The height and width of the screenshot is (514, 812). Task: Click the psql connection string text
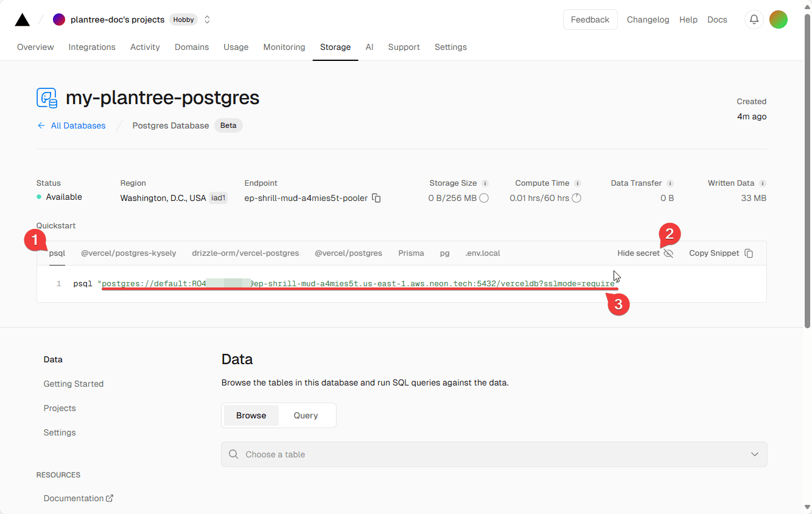click(359, 284)
